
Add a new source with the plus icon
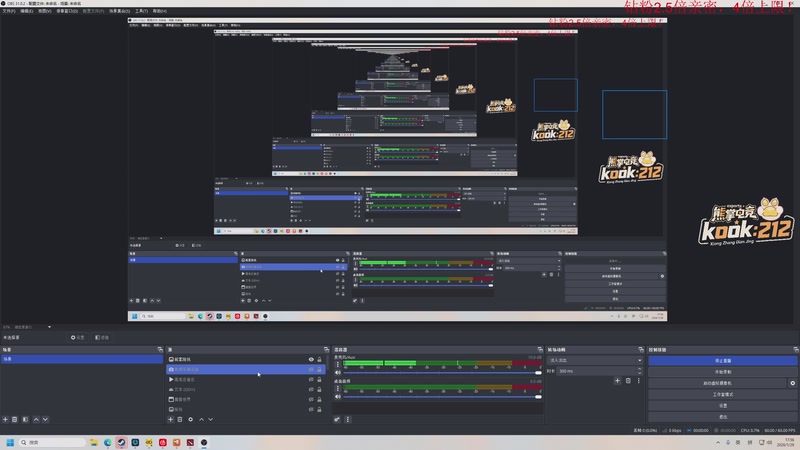click(x=170, y=419)
